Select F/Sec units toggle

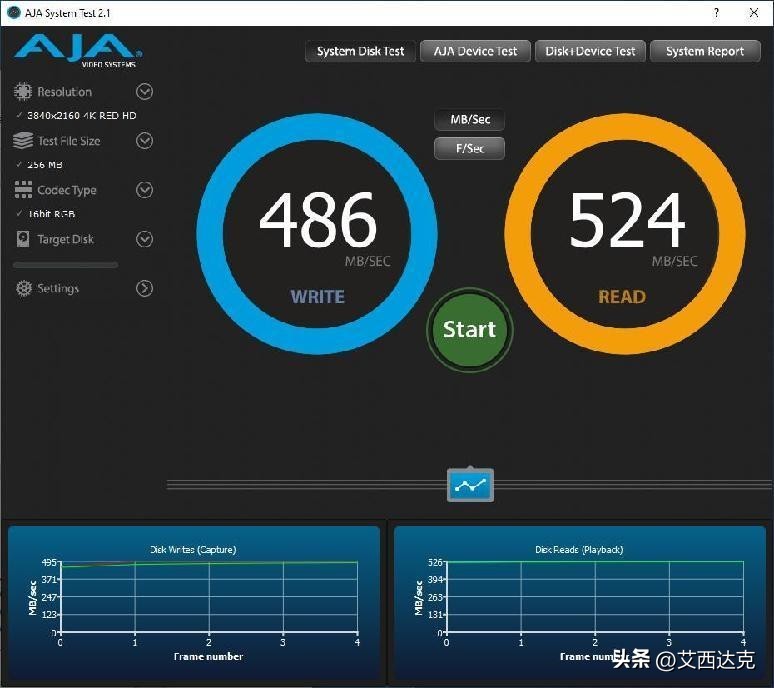[470, 148]
